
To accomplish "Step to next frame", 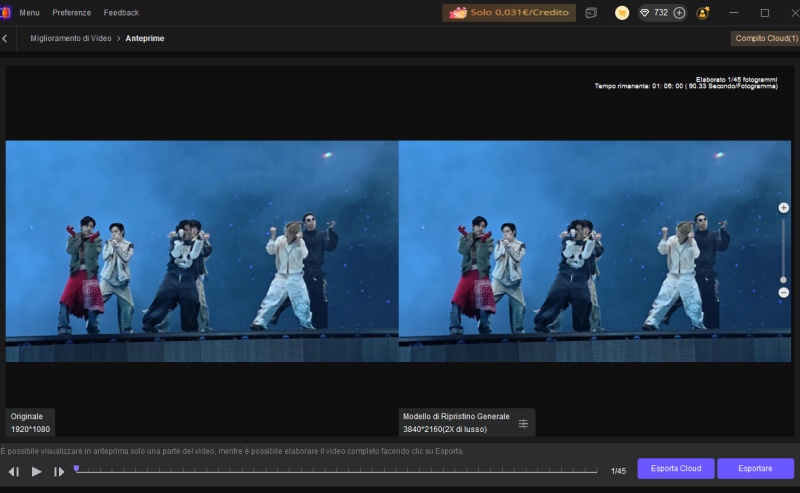I will click(59, 472).
